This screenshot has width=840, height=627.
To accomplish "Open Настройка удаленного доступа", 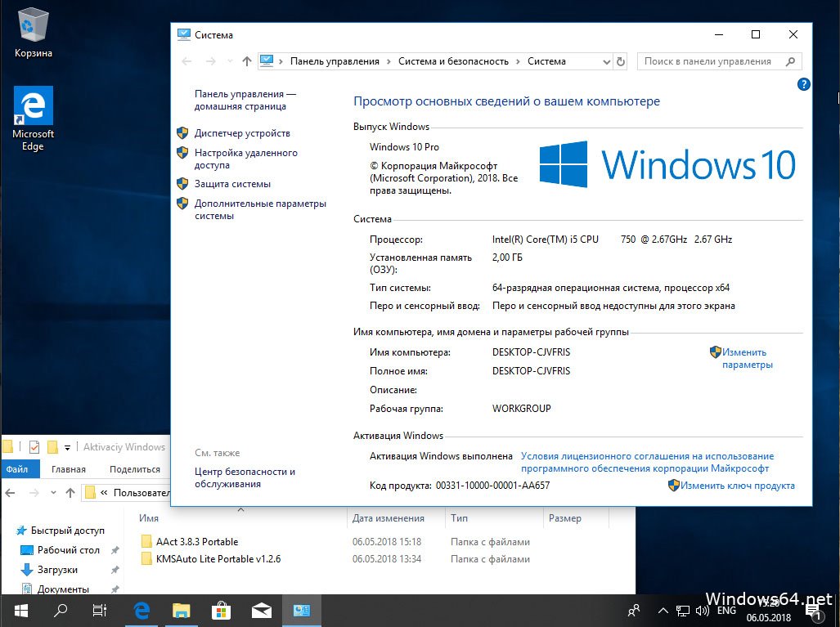I will pyautogui.click(x=246, y=159).
